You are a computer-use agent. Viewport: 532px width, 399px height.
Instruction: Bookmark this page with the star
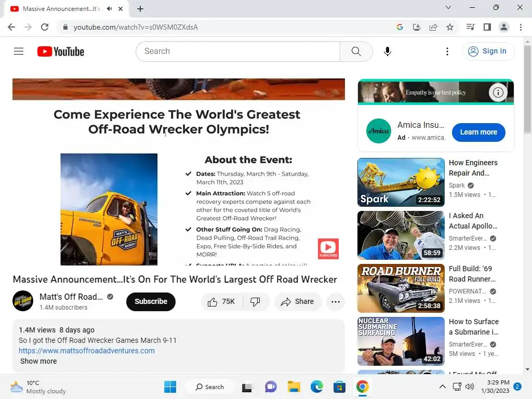pos(450,27)
